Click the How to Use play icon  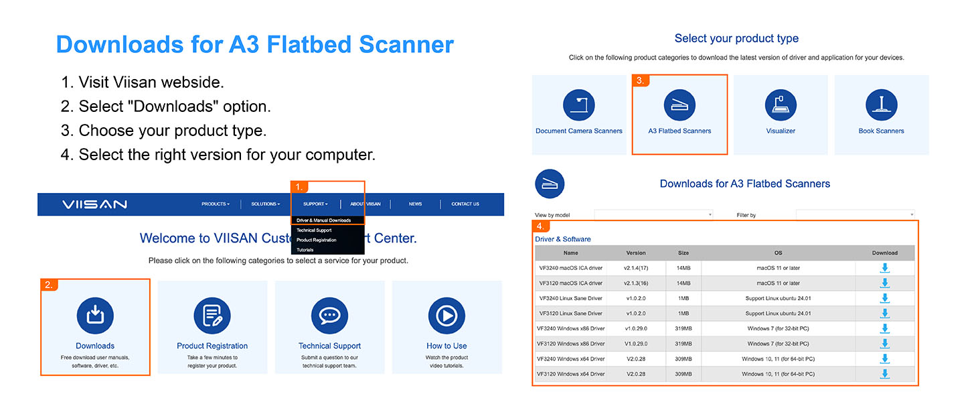coord(446,316)
